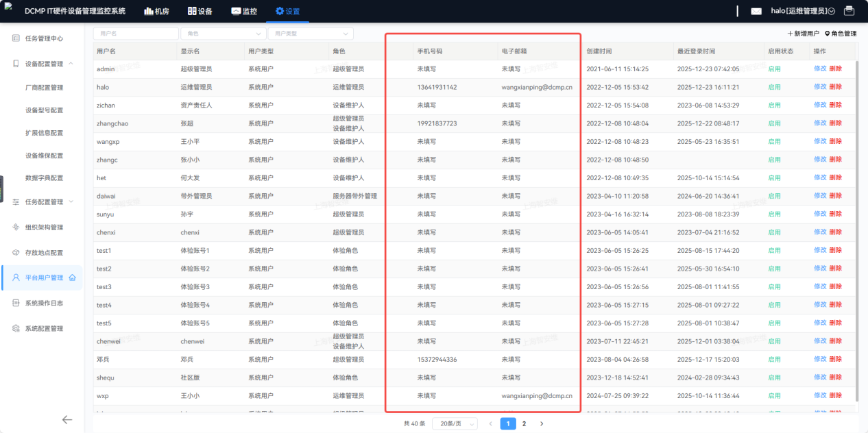
Task: Click 删除 for the wxp row
Action: click(x=835, y=395)
